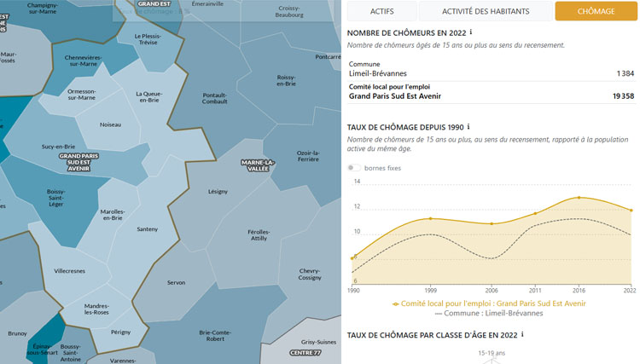Click the Santeny commune on the map
This screenshot has height=364, width=640.
click(147, 229)
